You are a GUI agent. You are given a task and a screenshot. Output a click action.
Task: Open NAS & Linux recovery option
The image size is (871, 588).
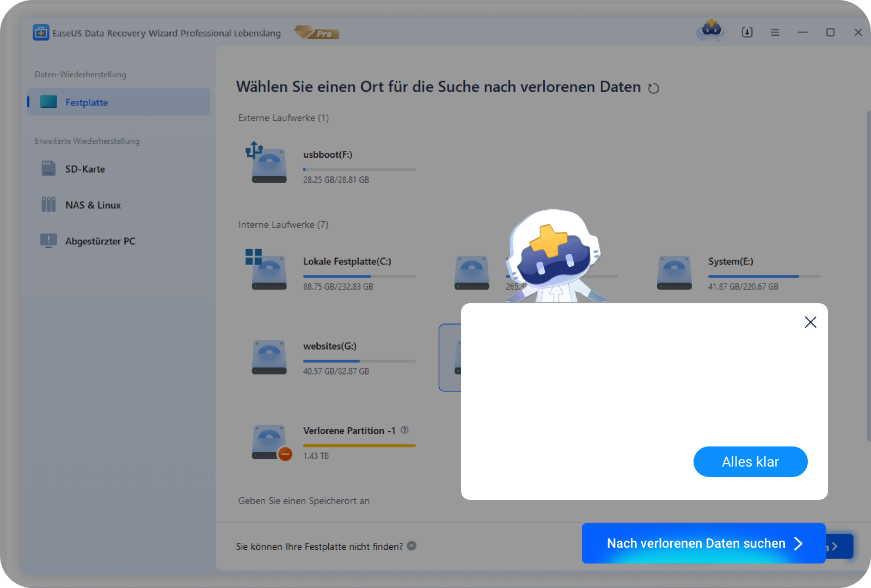pos(93,205)
